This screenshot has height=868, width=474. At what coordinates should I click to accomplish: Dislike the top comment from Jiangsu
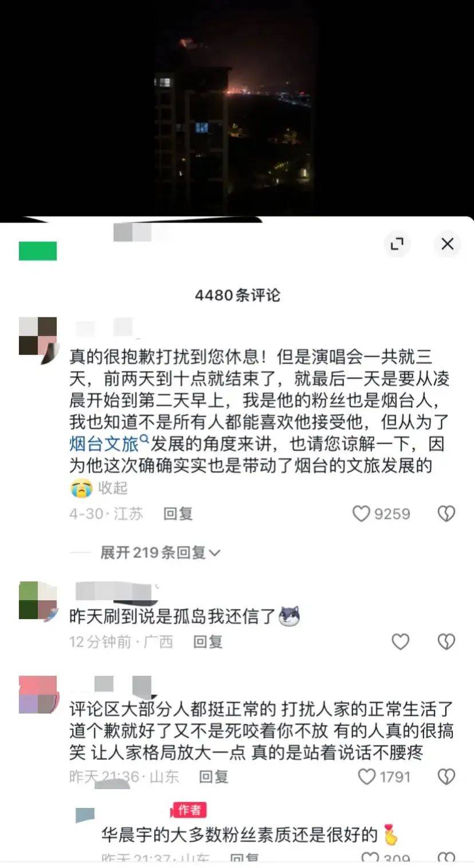447,513
